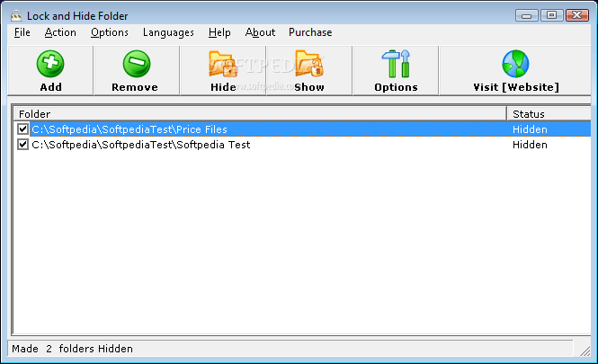This screenshot has height=364, width=598.
Task: Expand the Help menu
Action: point(219,32)
